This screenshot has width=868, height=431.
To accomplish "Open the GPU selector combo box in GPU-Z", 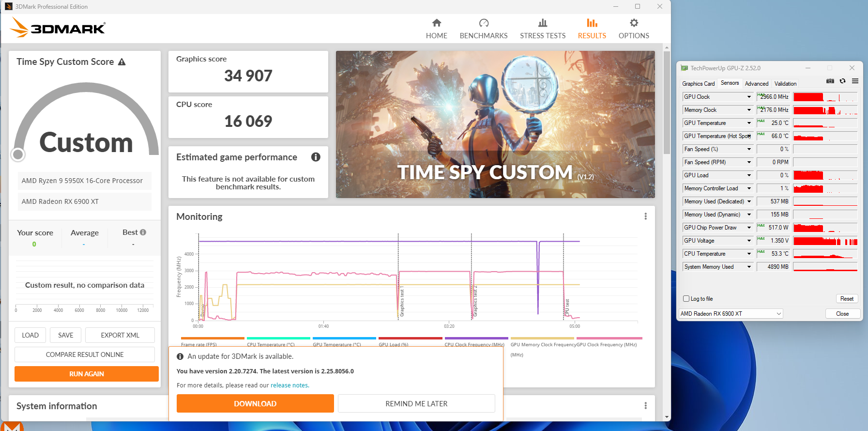I will tap(731, 314).
